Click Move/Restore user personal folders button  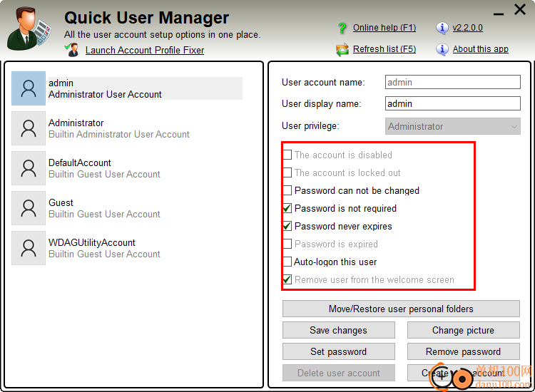[x=401, y=309]
